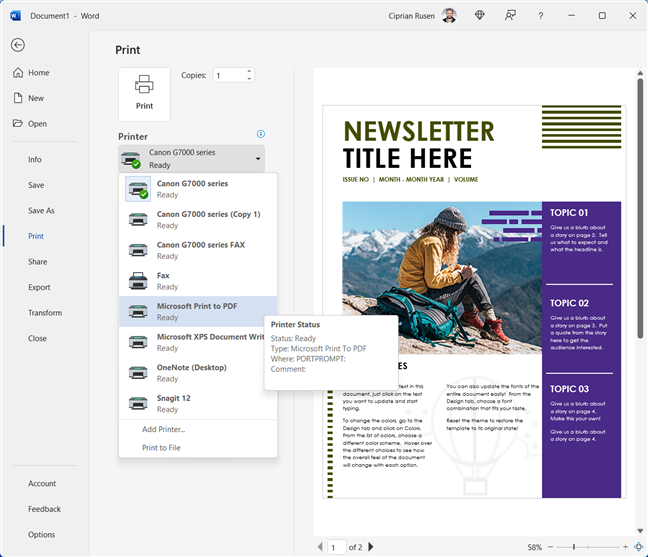The width and height of the screenshot is (648, 557).
Task: Select Print to File option
Action: coord(161,447)
